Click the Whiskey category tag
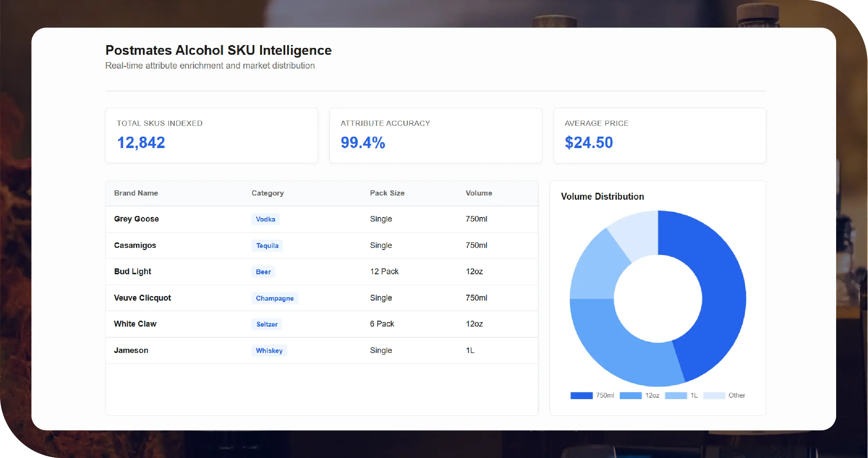Screen dimensions: 868x458 (269, 351)
